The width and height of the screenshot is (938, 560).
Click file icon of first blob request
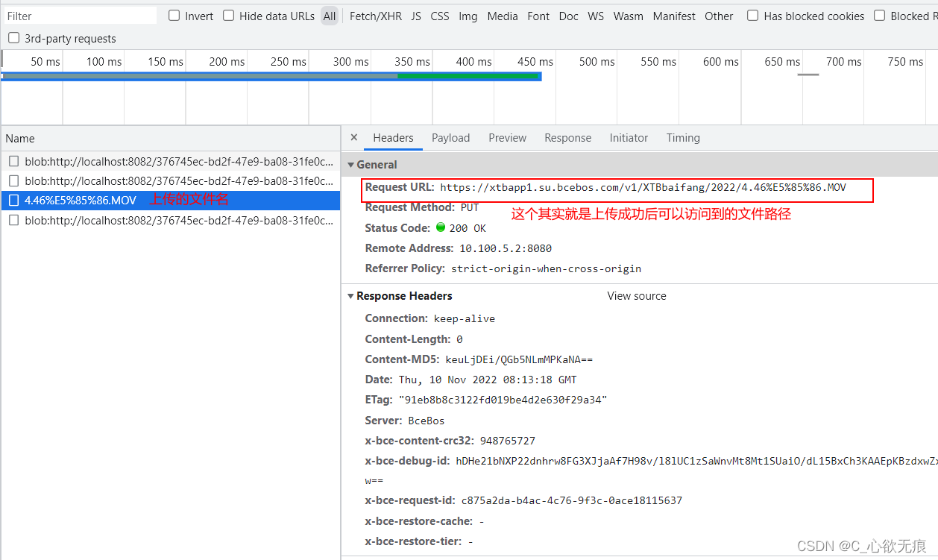pyautogui.click(x=14, y=161)
